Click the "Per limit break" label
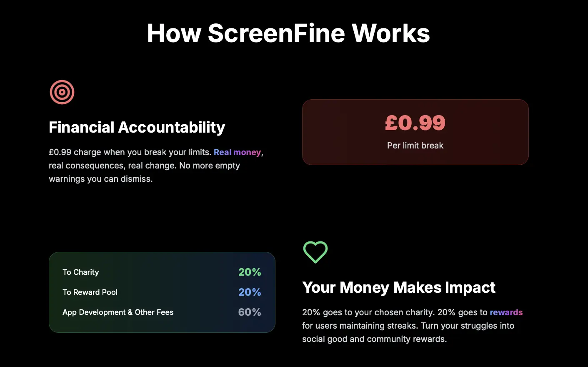Screen dimensions: 588x367 415,146
